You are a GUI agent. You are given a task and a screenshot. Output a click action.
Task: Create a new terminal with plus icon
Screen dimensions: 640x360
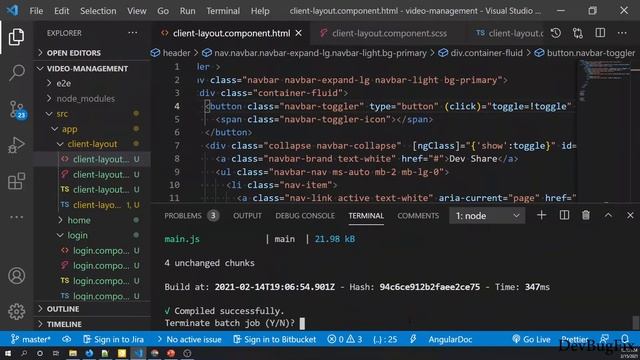click(541, 215)
